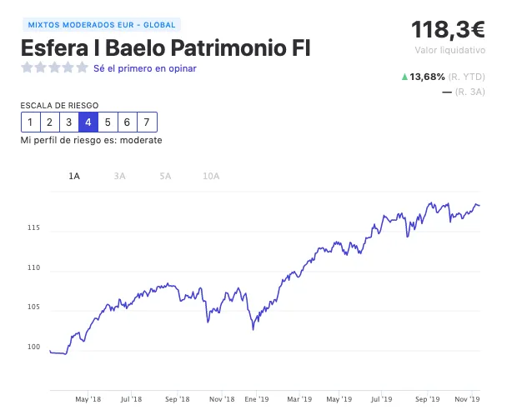Show the 5A chart range
The height and width of the screenshot is (420, 512).
(x=165, y=176)
